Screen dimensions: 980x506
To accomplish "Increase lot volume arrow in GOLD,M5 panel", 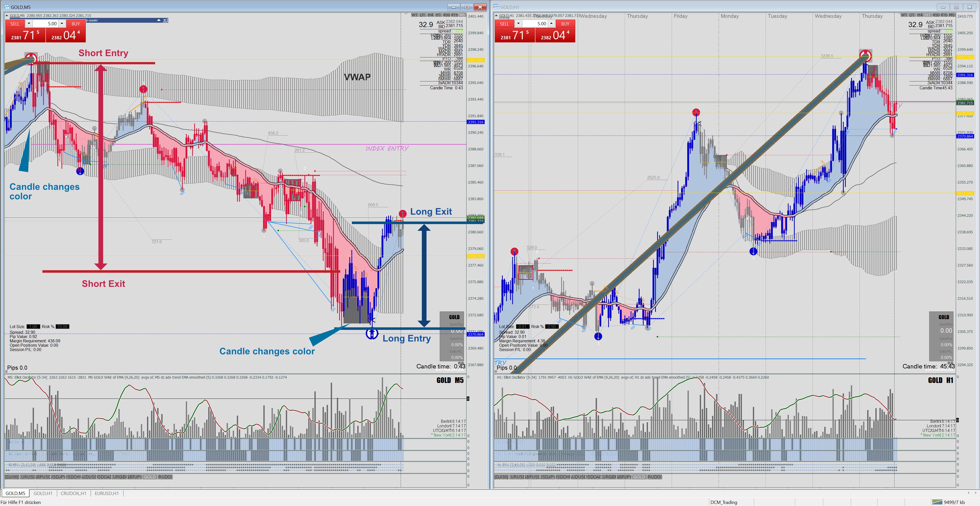I will pos(62,23).
